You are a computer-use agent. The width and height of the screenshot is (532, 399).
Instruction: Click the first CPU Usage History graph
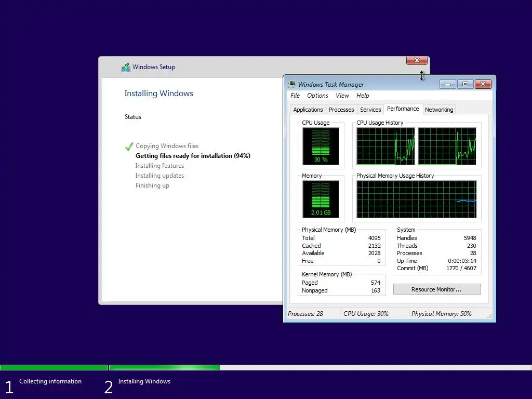[x=386, y=146]
